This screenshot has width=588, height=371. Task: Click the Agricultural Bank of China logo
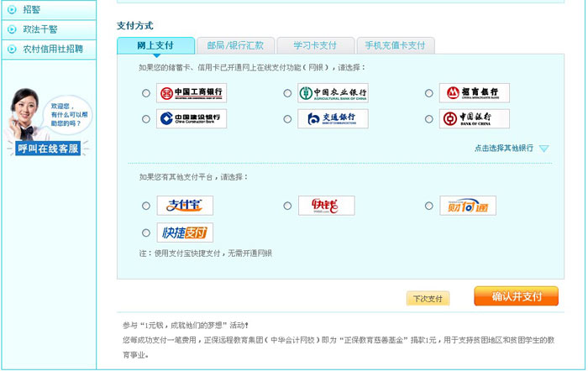click(333, 93)
